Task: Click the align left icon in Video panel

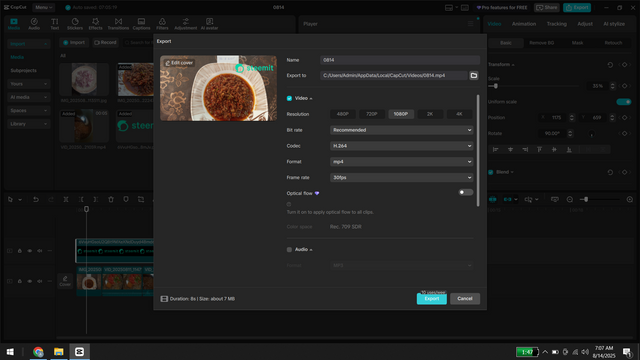Action: (496, 150)
